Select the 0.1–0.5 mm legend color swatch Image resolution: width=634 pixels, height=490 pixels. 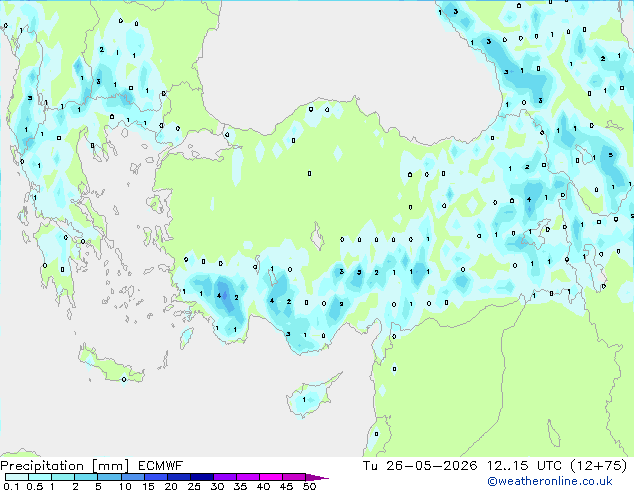pos(17,477)
